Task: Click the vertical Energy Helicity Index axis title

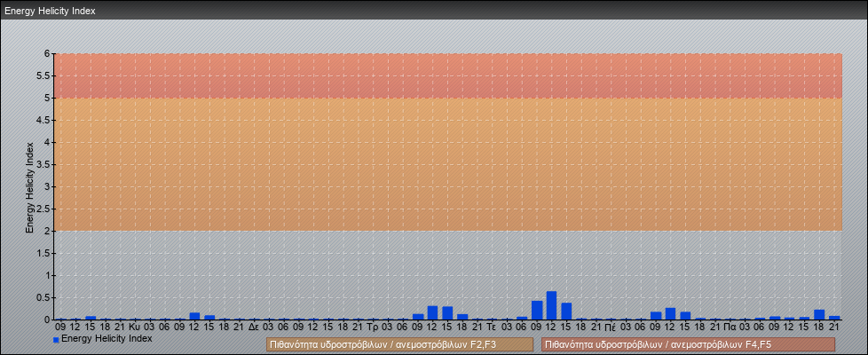Action: (x=30, y=187)
